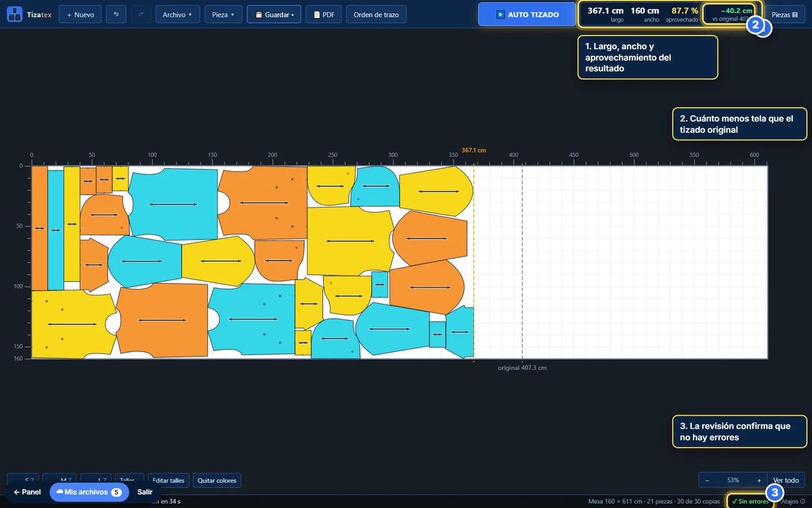Show the Atajos shortcuts info
Viewport: 812px width, 508px height.
[793, 501]
